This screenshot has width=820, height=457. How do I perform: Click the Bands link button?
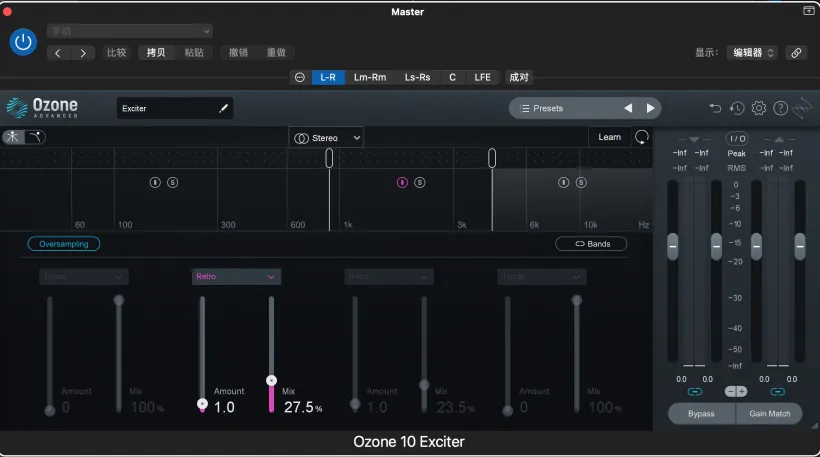[x=591, y=244]
